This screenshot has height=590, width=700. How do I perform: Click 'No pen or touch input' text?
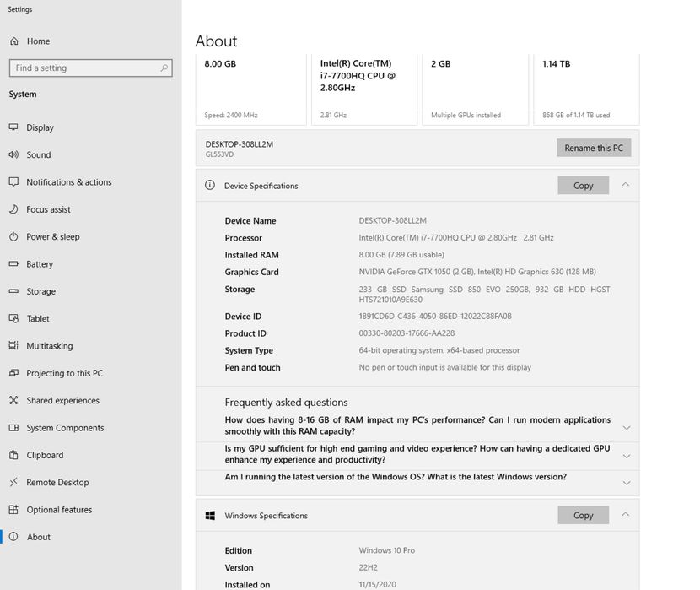pyautogui.click(x=445, y=367)
